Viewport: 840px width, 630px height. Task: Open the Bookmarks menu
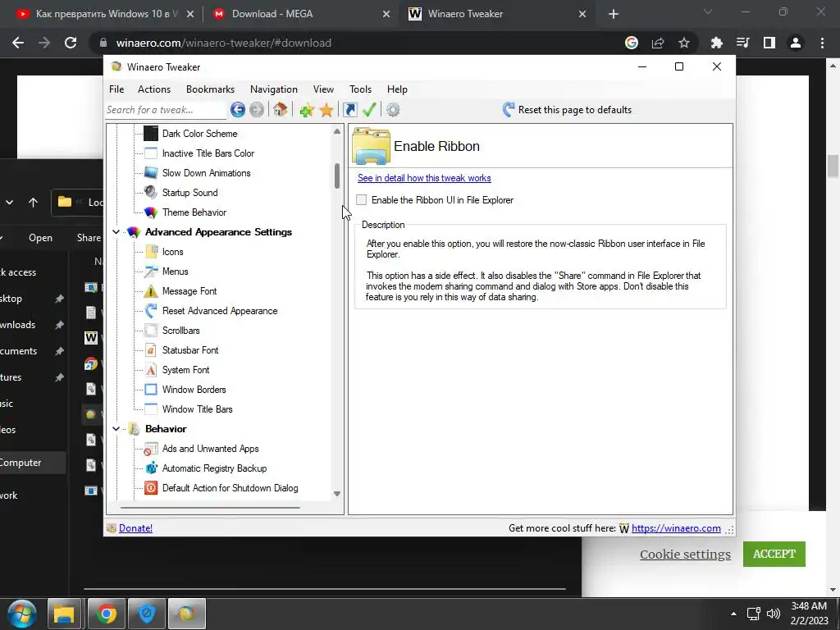[210, 89]
